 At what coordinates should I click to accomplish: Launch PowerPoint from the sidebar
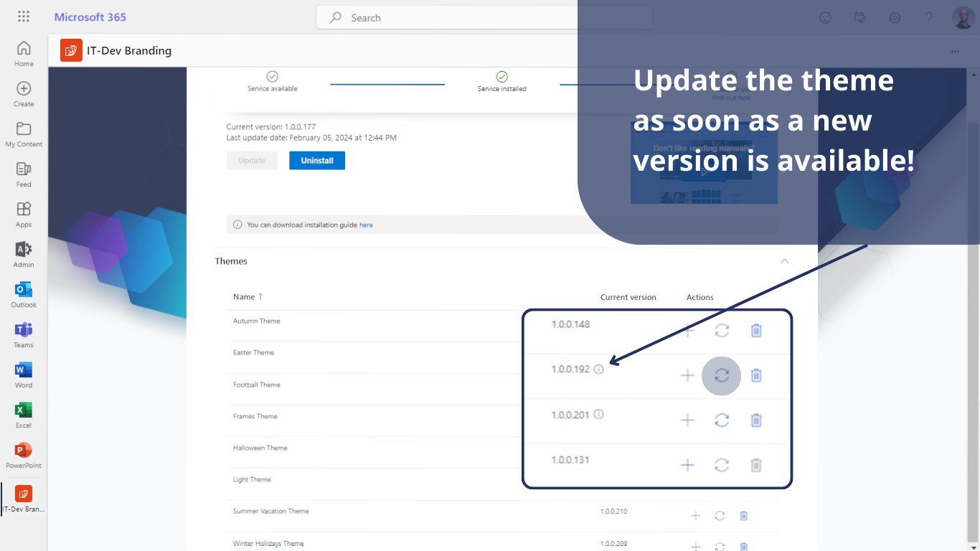point(24,456)
